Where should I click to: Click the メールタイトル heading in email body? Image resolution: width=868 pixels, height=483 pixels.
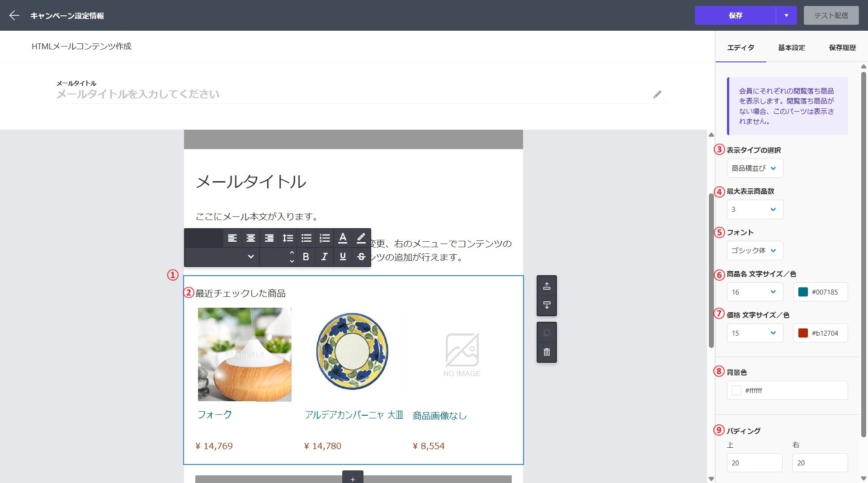(251, 182)
